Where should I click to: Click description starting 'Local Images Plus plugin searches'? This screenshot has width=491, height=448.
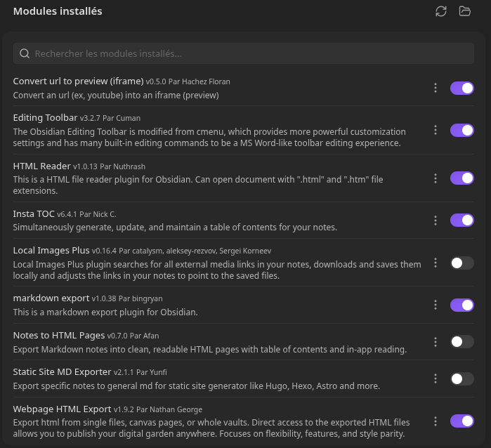[217, 270]
